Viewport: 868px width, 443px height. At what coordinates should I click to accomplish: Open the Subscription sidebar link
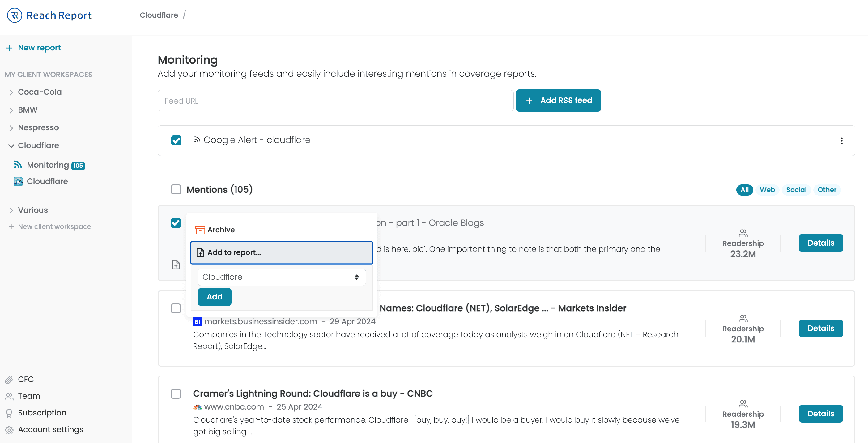[42, 413]
